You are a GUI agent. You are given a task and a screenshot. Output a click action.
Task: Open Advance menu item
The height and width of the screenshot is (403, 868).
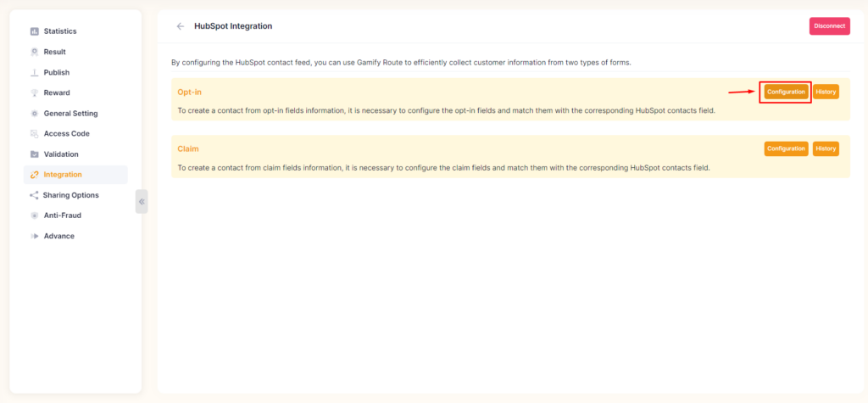click(75, 236)
